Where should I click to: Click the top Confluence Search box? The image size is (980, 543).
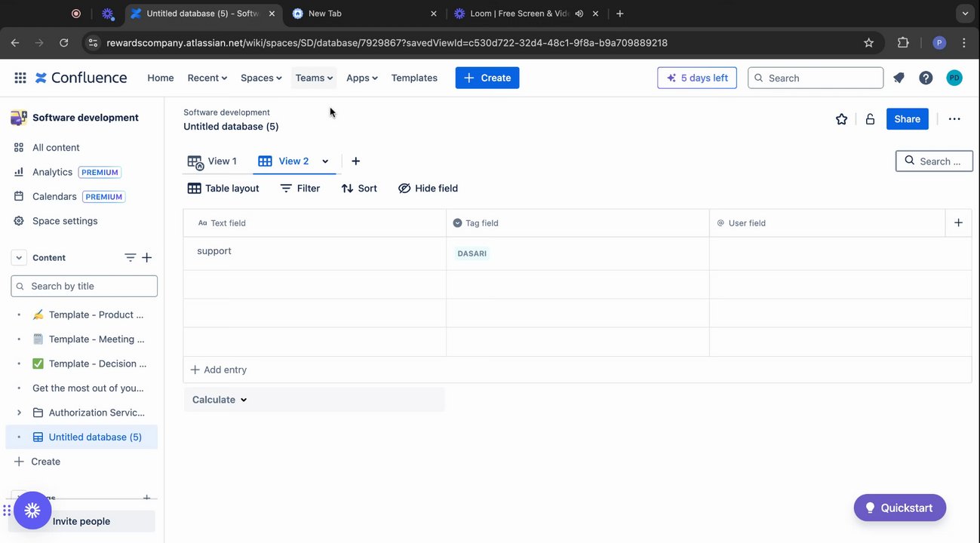[816, 78]
